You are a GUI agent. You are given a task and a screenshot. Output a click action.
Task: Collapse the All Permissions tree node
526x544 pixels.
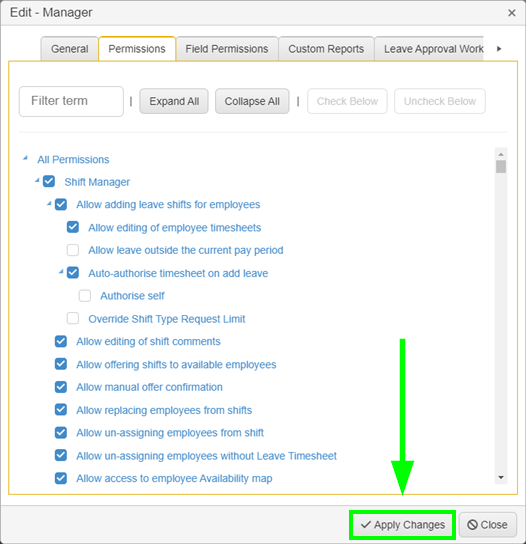(x=25, y=158)
